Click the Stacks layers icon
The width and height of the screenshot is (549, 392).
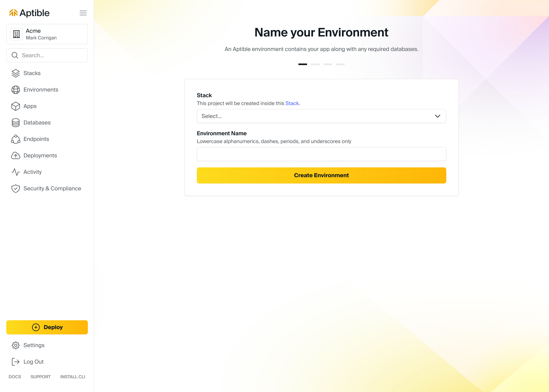16,73
